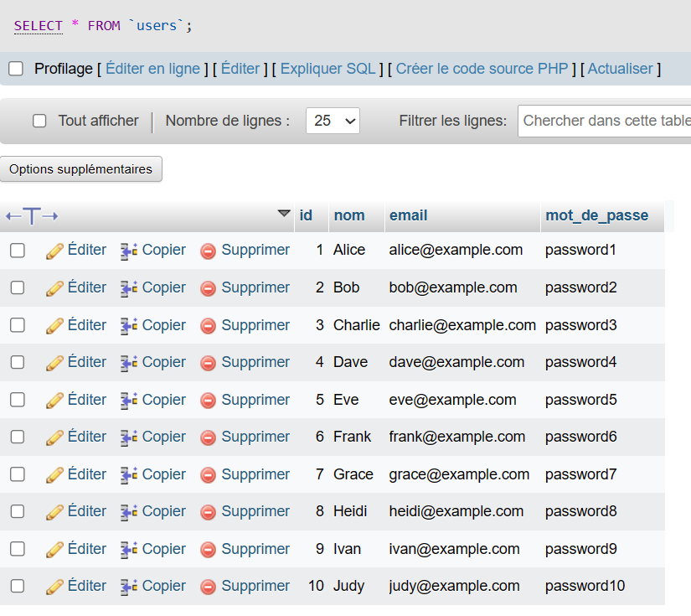Click the Actualiser link
Screen dimensions: 691x616
(x=620, y=69)
